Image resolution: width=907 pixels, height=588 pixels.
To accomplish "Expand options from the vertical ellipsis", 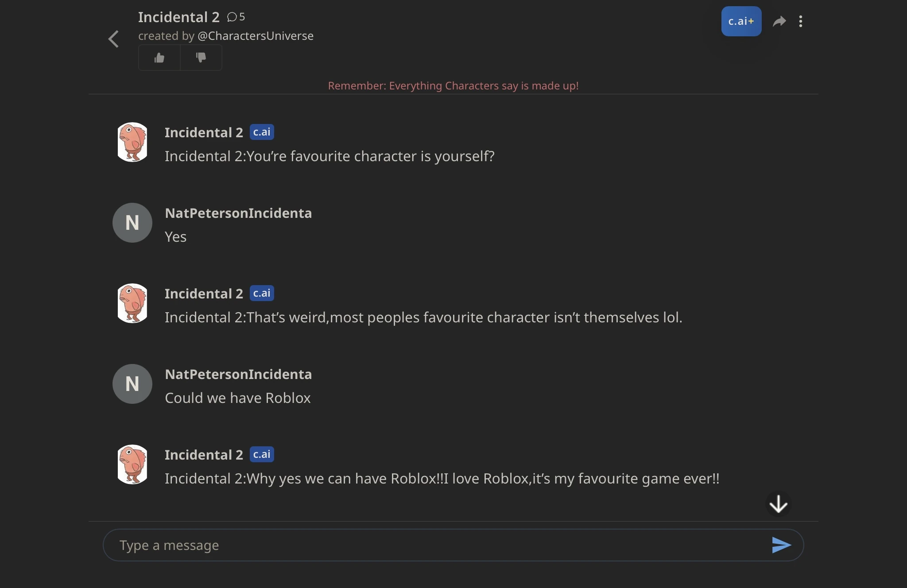I will click(x=802, y=21).
